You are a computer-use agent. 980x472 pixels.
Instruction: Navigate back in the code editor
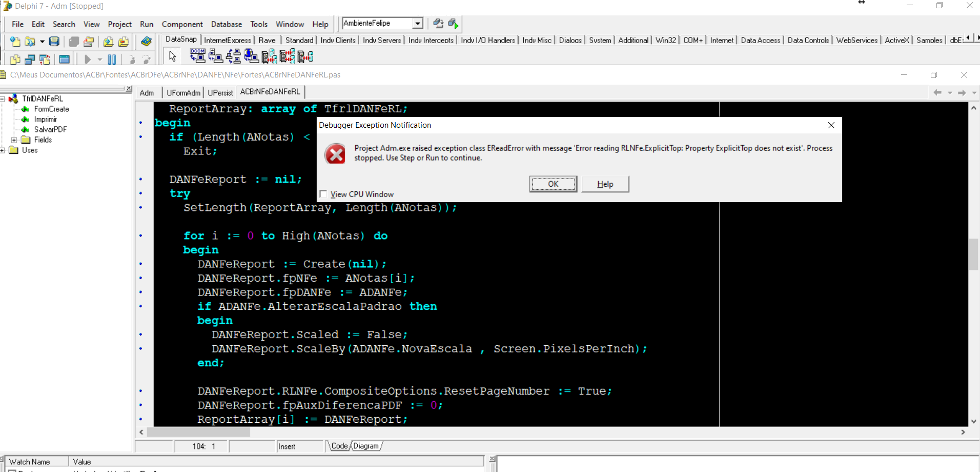point(937,92)
